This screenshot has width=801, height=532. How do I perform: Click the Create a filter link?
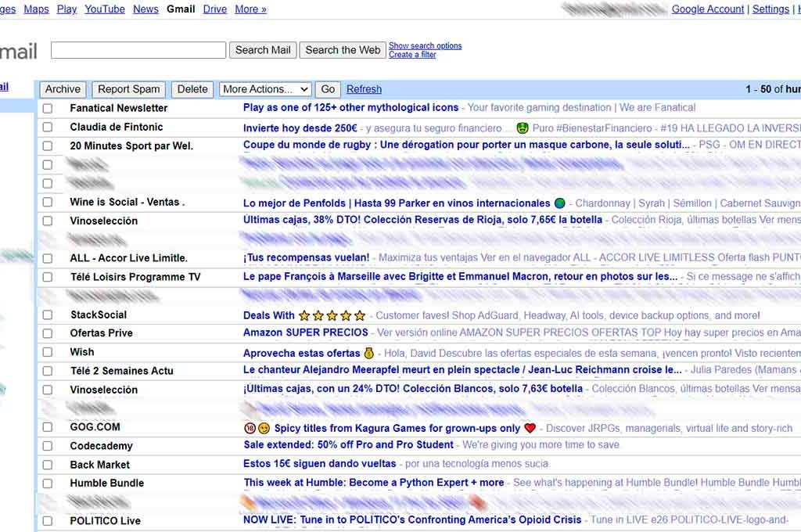412,55
